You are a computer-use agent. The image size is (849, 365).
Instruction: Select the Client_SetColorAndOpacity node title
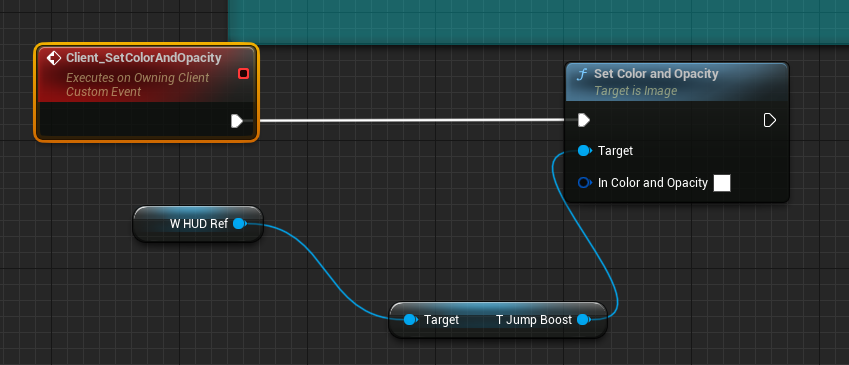click(x=143, y=58)
